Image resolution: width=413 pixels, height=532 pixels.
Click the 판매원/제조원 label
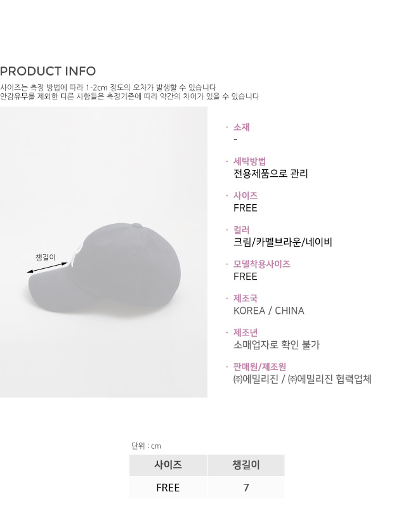(x=259, y=367)
